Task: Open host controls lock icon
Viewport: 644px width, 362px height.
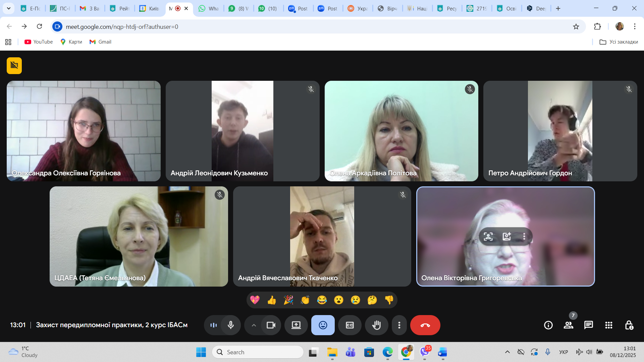Action: pyautogui.click(x=629, y=325)
